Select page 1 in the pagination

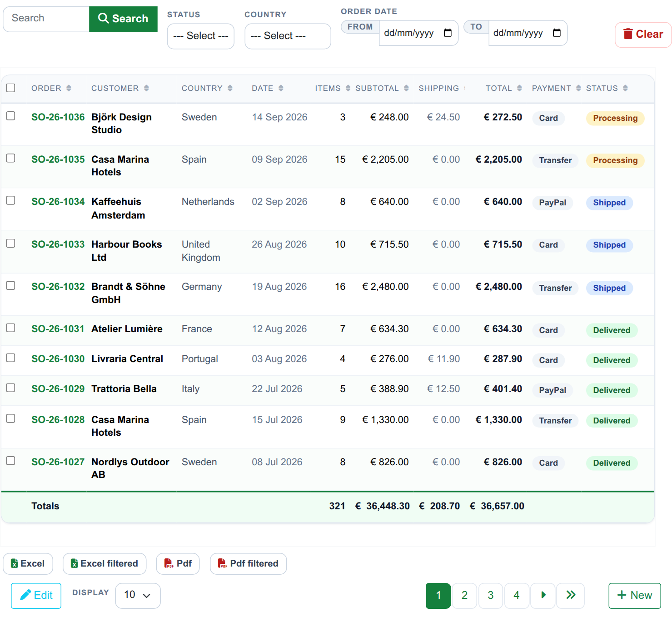[x=438, y=595]
